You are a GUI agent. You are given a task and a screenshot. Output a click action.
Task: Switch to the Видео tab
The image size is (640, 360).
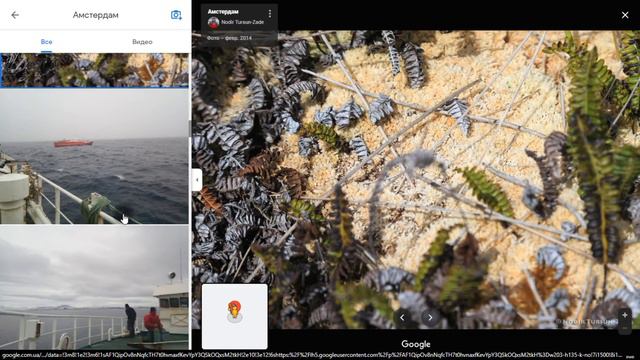pyautogui.click(x=142, y=42)
